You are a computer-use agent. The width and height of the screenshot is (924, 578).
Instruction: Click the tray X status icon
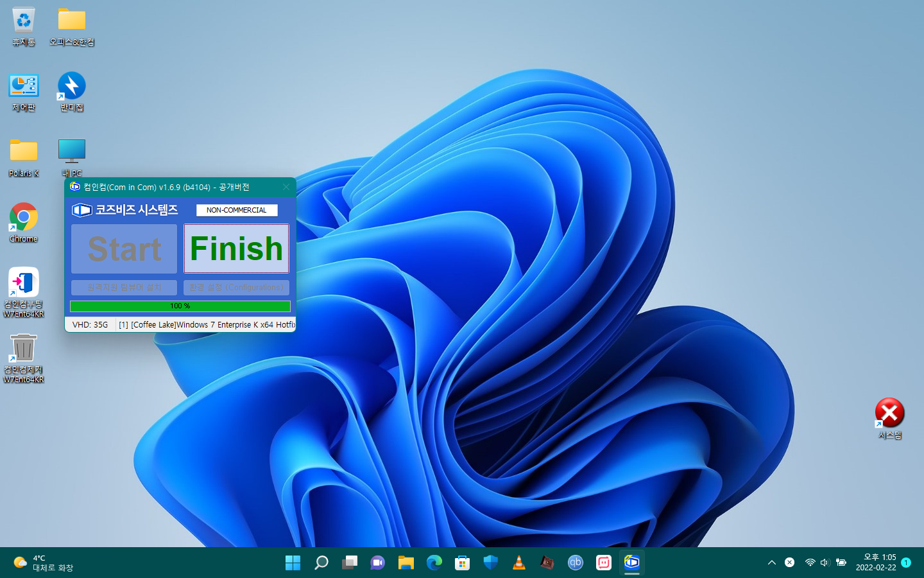tap(790, 563)
